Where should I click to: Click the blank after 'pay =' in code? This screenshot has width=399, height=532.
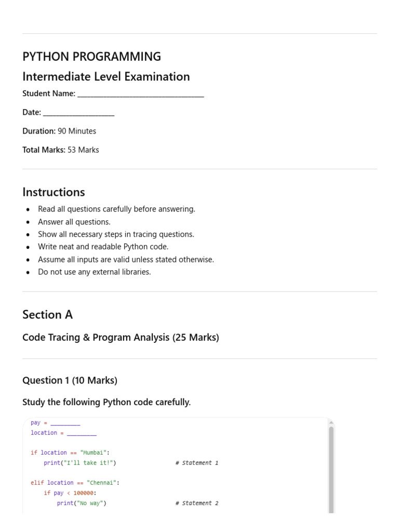click(65, 423)
